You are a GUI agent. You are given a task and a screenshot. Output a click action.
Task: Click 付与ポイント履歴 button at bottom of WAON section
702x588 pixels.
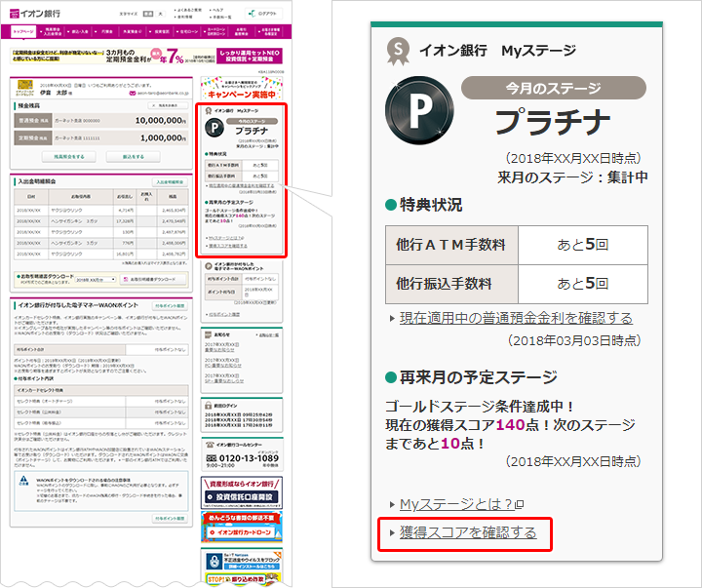tap(170, 518)
